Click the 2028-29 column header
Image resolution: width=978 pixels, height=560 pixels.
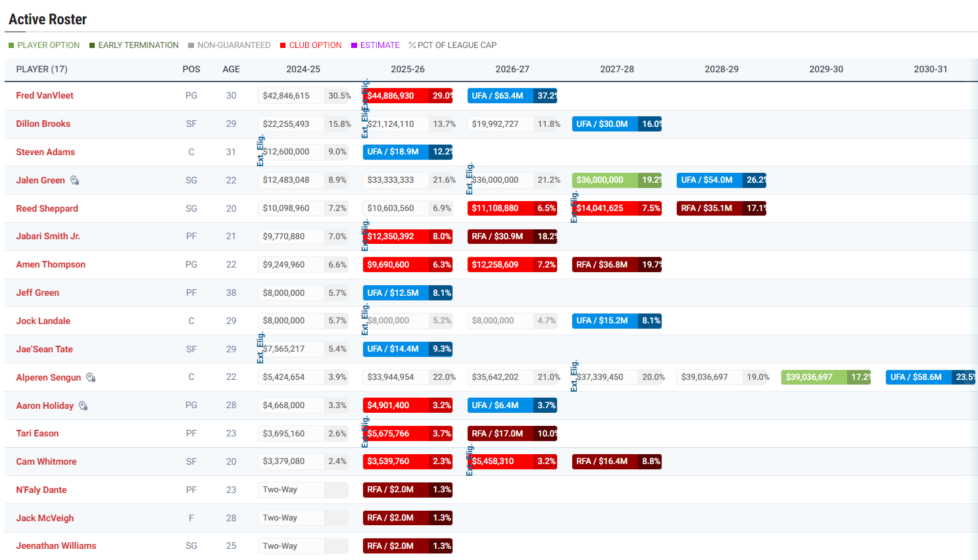click(x=721, y=69)
